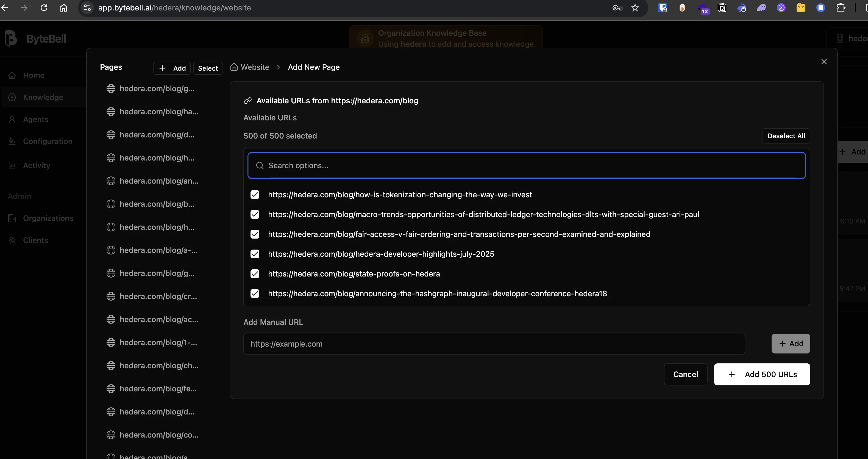Click the extension icon with badge 12
The width and height of the screenshot is (868, 459).
click(x=703, y=9)
